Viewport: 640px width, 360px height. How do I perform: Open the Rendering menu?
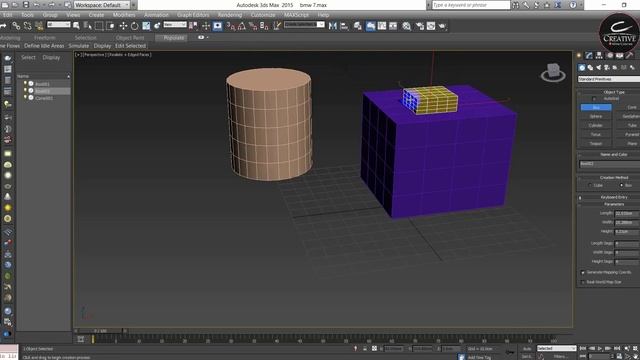pos(230,15)
